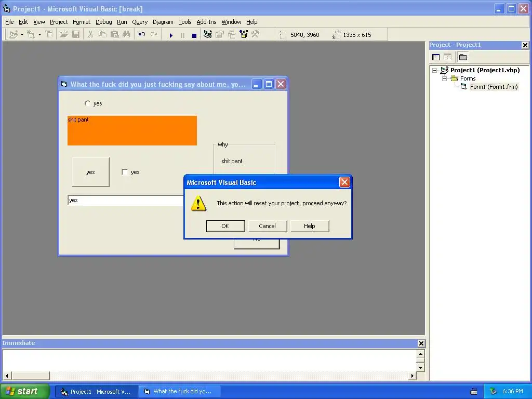This screenshot has width=532, height=399.
Task: Open the Tools menu
Action: 185,22
